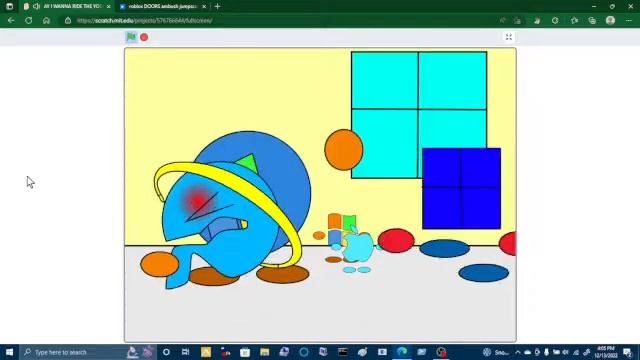Open tab actions menu at top left
The image size is (640, 360).
click(9, 7)
